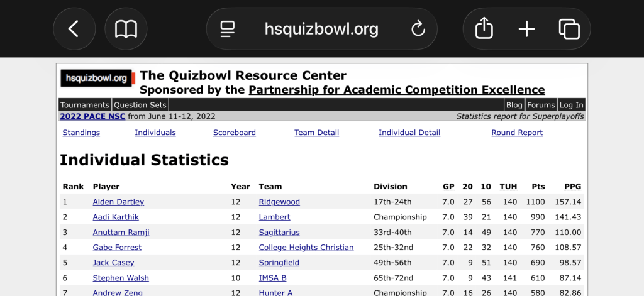Image resolution: width=644 pixels, height=296 pixels.
Task: Show all open tabs icon
Action: click(x=569, y=29)
